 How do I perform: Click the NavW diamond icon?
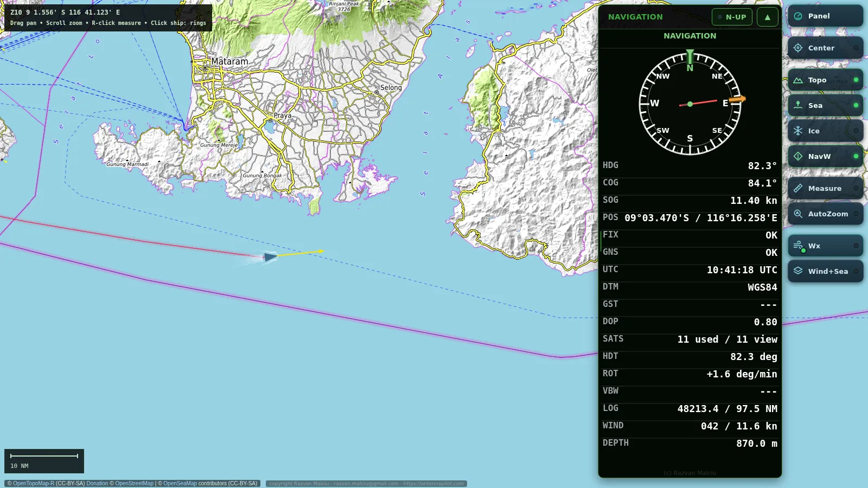[798, 156]
